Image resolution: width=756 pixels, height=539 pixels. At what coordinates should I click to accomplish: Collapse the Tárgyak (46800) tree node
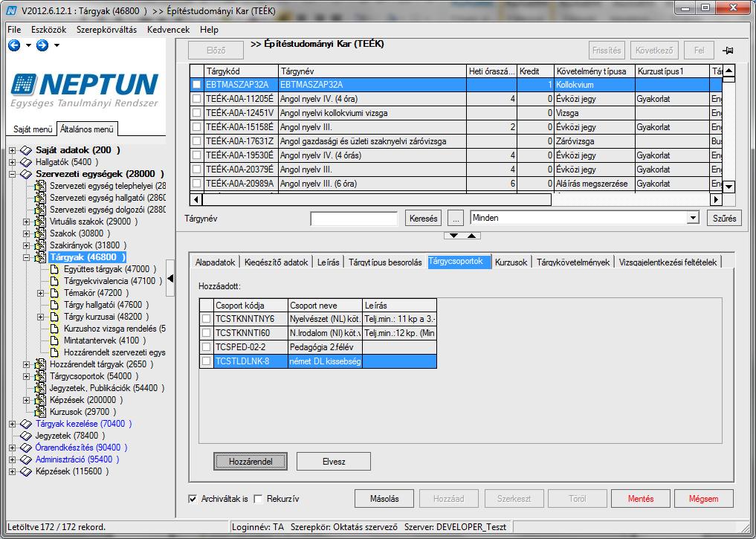tap(27, 257)
